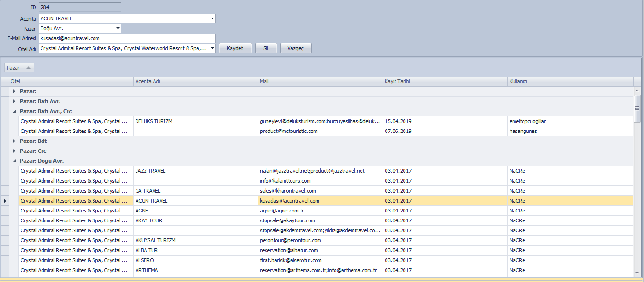Click the reservation@arthema.com.tr mail cell
Image resolution: width=644 pixels, height=282 pixels.
coord(321,270)
